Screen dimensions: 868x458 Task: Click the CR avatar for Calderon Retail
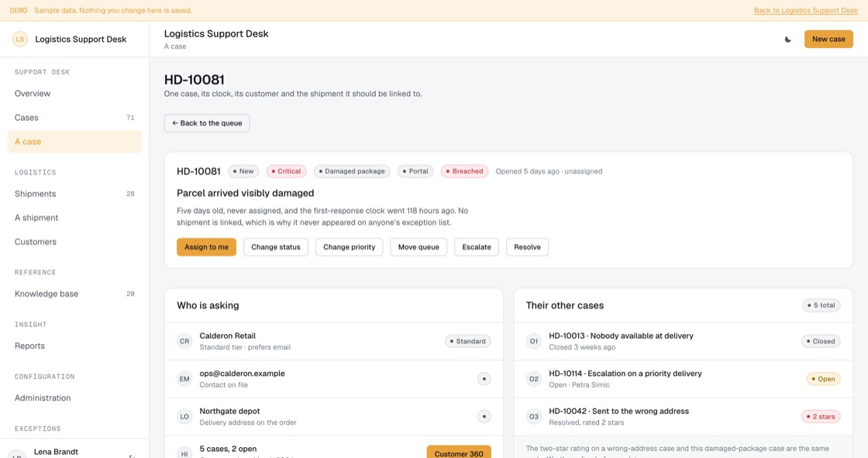pos(184,341)
